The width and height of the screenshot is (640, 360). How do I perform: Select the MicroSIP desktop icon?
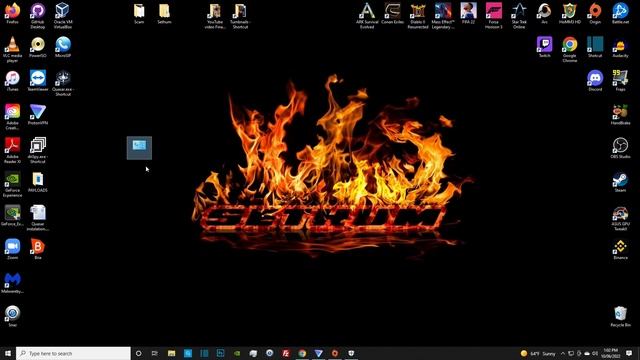63,47
